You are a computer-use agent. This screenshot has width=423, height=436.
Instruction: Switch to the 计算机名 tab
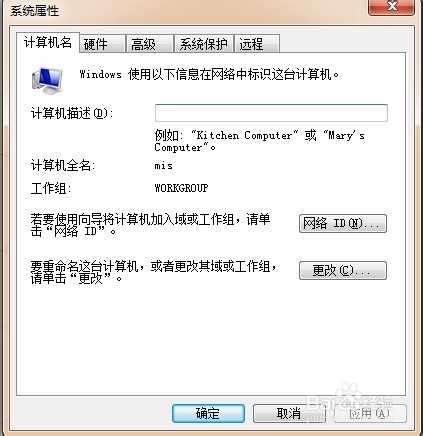coord(48,43)
